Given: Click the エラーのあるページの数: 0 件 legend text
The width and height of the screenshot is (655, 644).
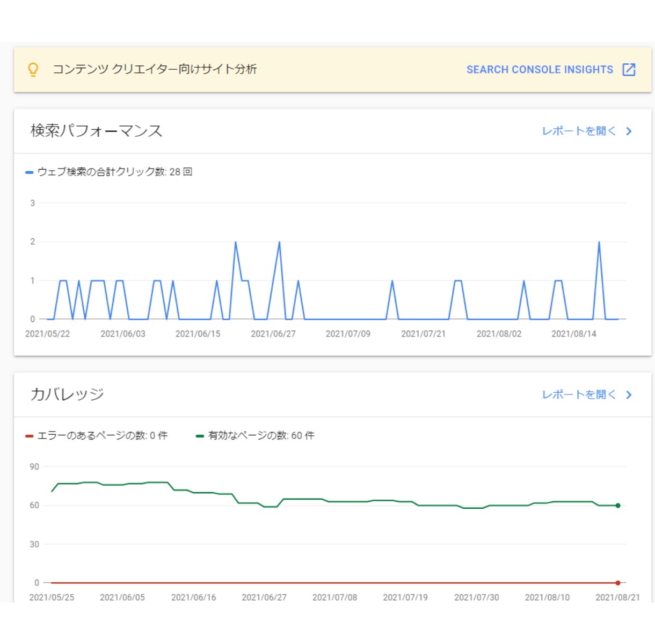Looking at the screenshot, I should point(103,435).
